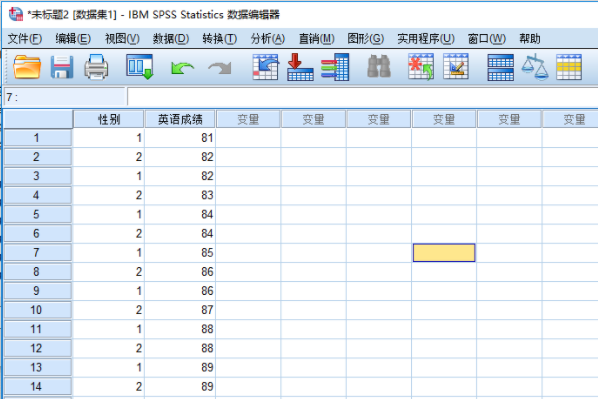
Task: Click 英语成绩 value 88 in row 11
Action: (x=180, y=329)
